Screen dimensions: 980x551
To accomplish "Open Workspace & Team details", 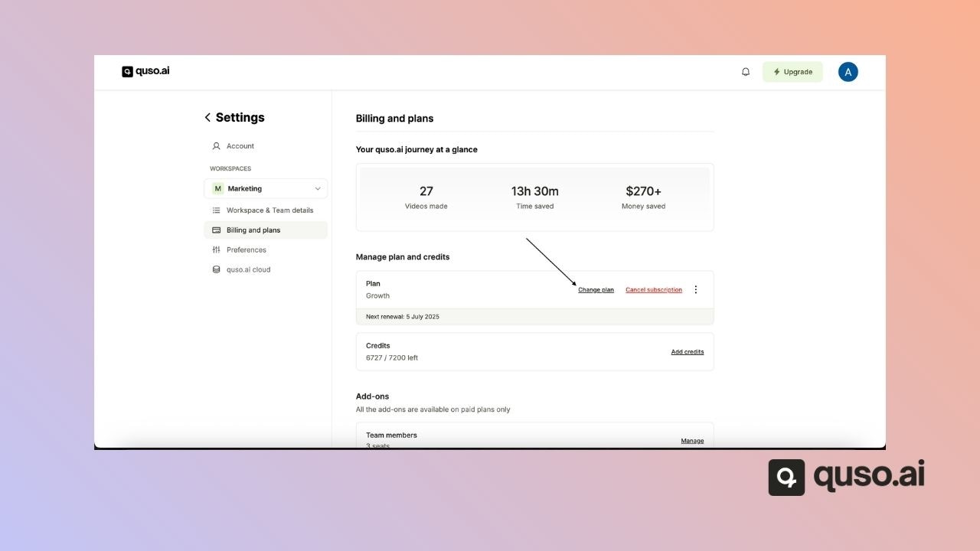I will coord(266,210).
